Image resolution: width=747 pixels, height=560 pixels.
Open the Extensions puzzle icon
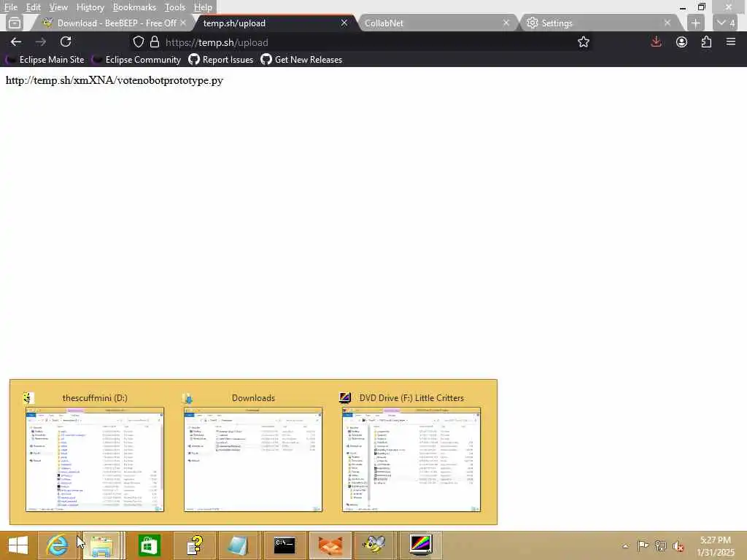tap(706, 42)
